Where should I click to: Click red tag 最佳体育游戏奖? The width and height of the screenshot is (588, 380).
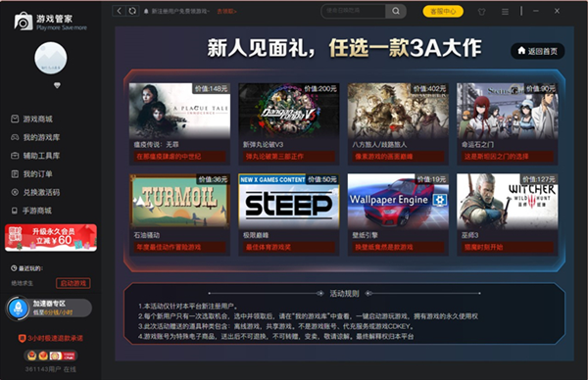289,248
